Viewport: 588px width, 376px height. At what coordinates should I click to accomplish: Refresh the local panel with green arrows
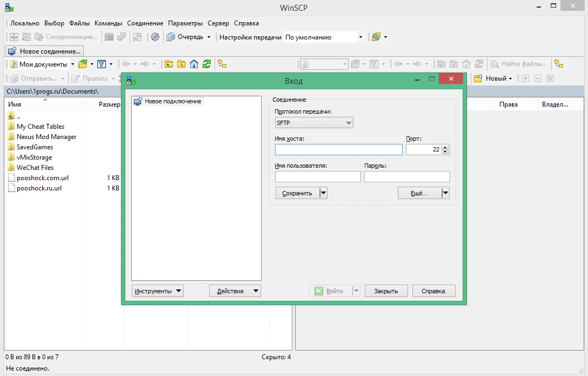pos(206,64)
